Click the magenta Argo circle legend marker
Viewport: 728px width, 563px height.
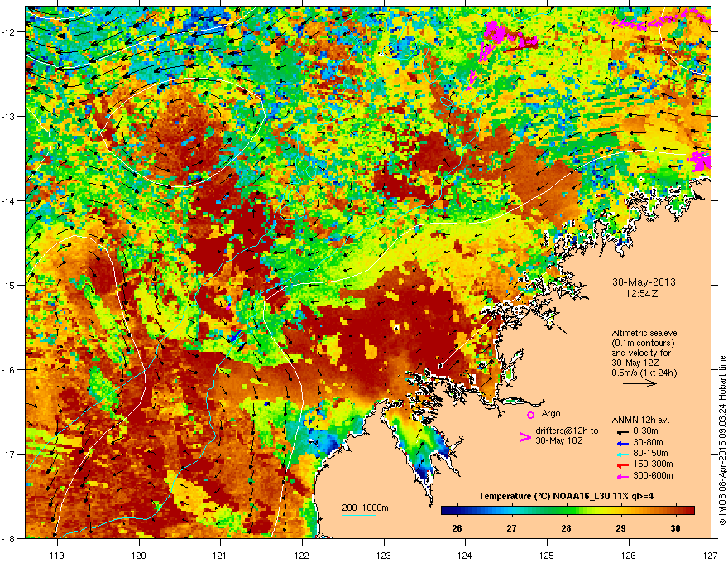coord(530,415)
